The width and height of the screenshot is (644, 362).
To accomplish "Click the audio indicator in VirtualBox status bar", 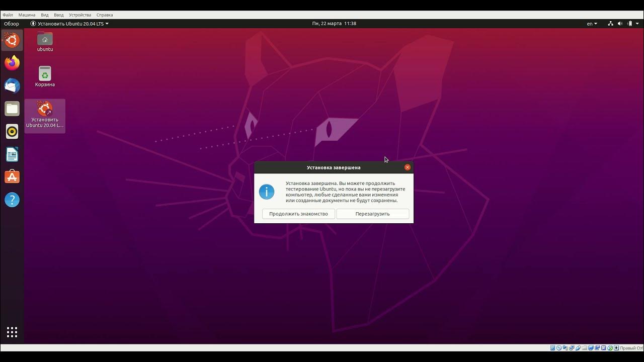I will [x=565, y=348].
